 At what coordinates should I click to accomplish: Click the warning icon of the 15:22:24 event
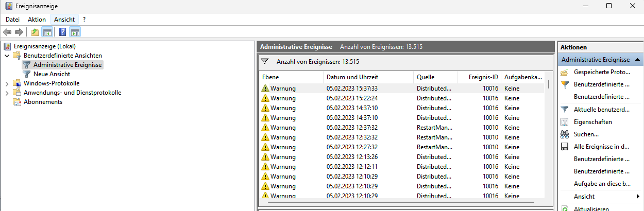tap(265, 98)
